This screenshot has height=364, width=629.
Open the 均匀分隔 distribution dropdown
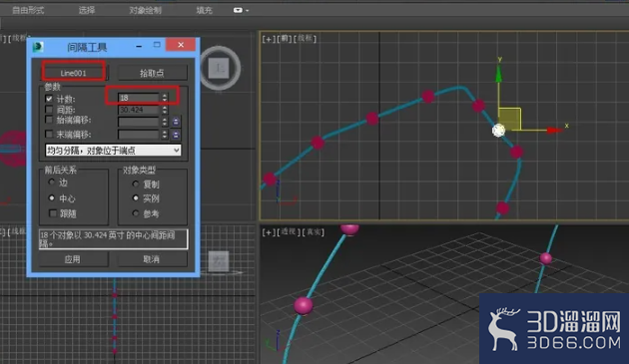(113, 151)
